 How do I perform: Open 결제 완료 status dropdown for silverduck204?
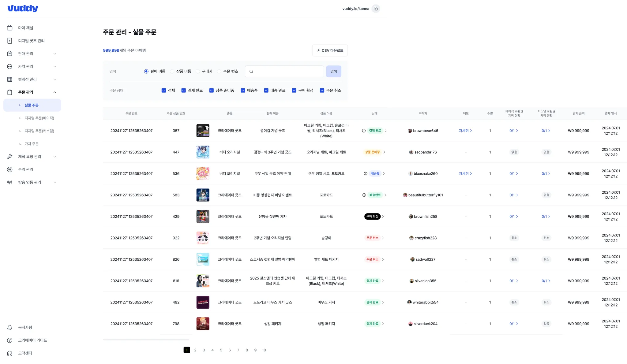[x=383, y=324]
